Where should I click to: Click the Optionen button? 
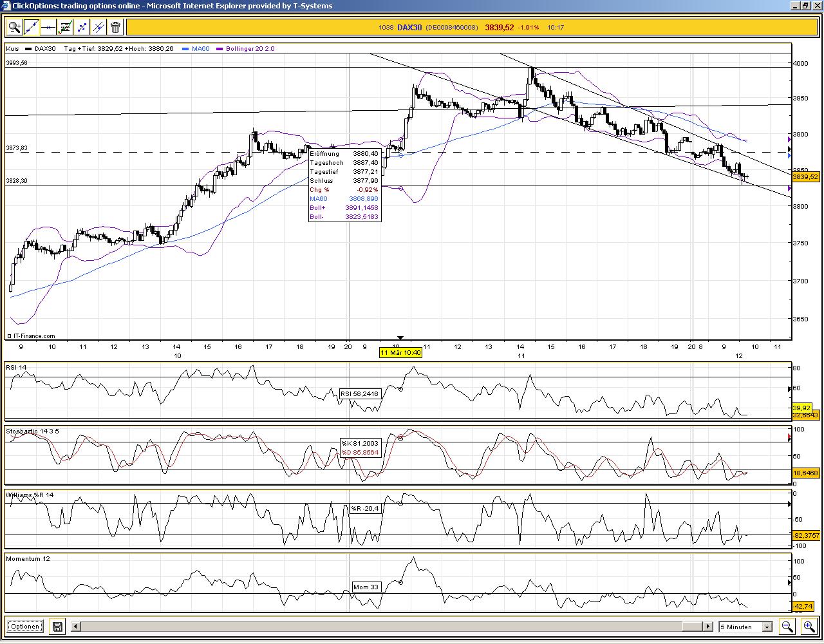[24, 626]
